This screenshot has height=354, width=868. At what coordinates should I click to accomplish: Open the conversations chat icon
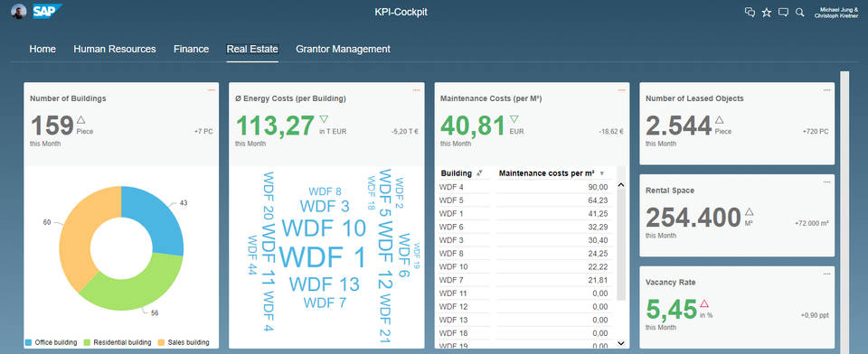(x=750, y=12)
